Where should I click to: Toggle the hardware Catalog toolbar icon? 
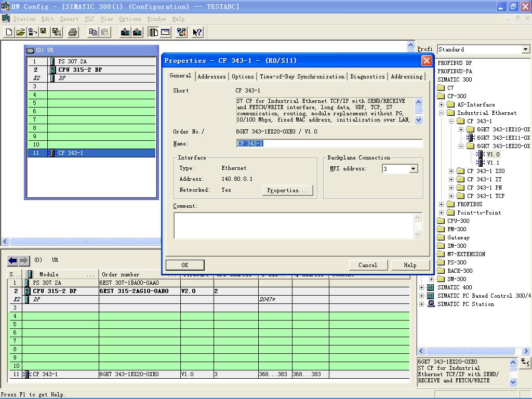(x=153, y=32)
